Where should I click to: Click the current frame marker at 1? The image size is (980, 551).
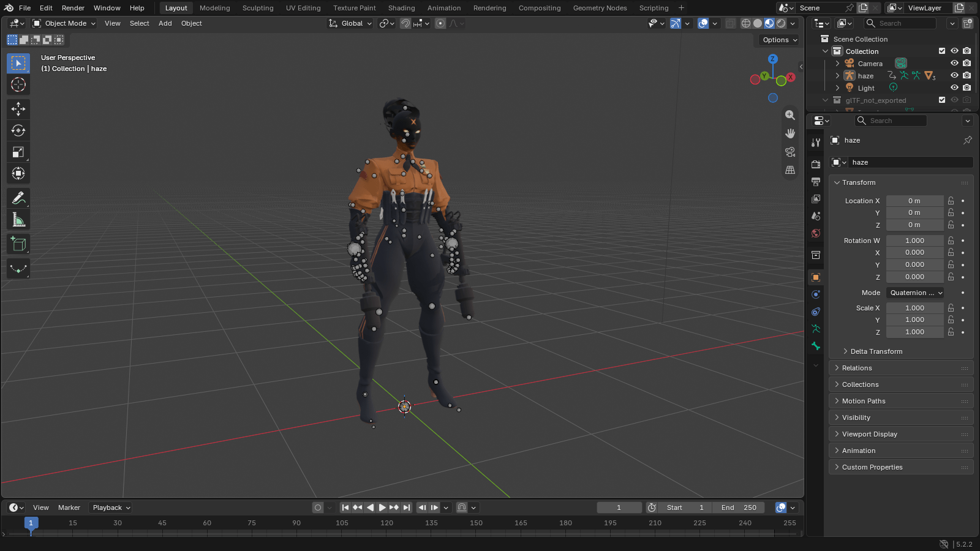(31, 523)
